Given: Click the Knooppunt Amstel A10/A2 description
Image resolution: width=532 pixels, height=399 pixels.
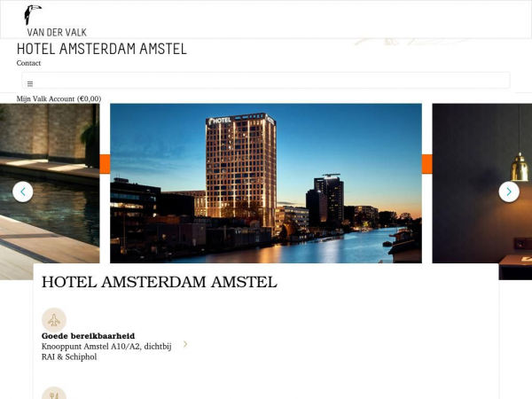Looking at the screenshot, I should 106,351.
